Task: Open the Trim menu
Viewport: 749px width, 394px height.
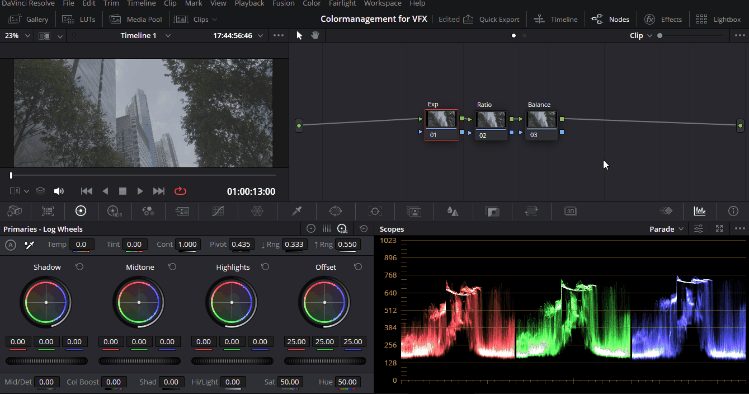Action: pyautogui.click(x=111, y=3)
